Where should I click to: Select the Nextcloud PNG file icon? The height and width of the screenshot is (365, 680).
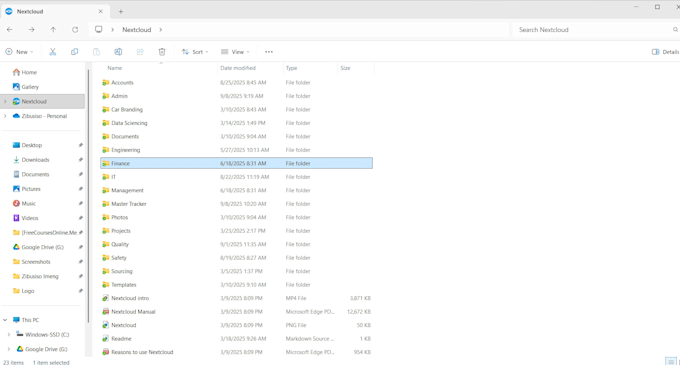tap(105, 325)
